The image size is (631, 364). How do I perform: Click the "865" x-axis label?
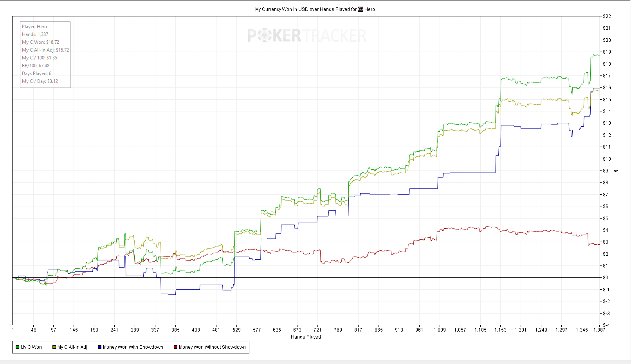(x=379, y=330)
